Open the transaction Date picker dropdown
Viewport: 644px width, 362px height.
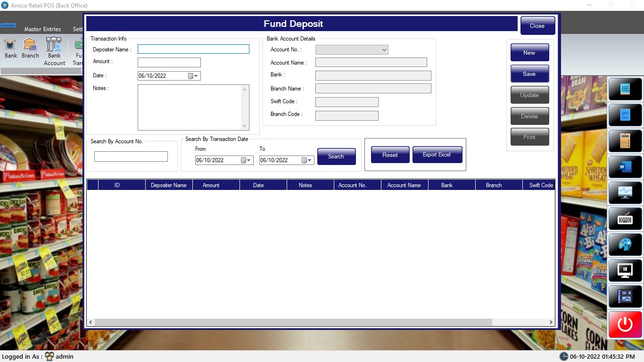click(x=197, y=76)
